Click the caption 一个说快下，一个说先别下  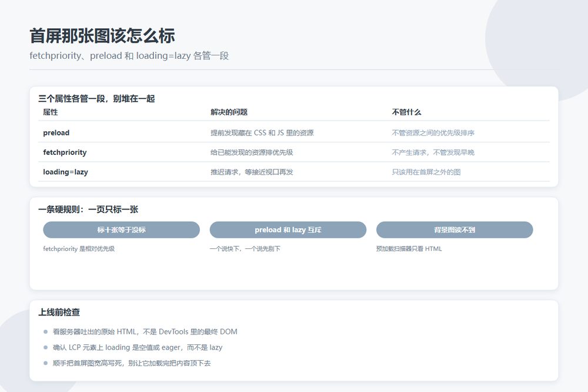click(x=245, y=248)
